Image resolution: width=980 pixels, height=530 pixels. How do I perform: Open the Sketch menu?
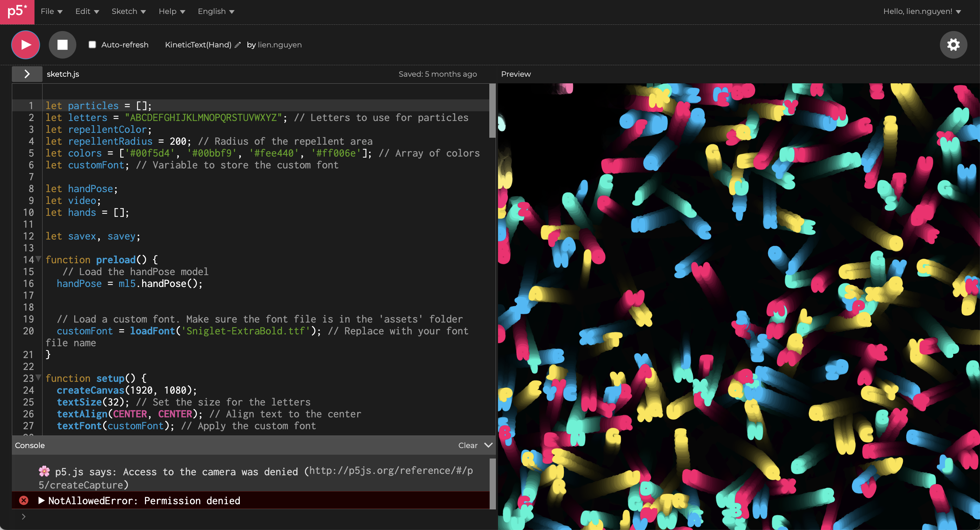(x=129, y=12)
